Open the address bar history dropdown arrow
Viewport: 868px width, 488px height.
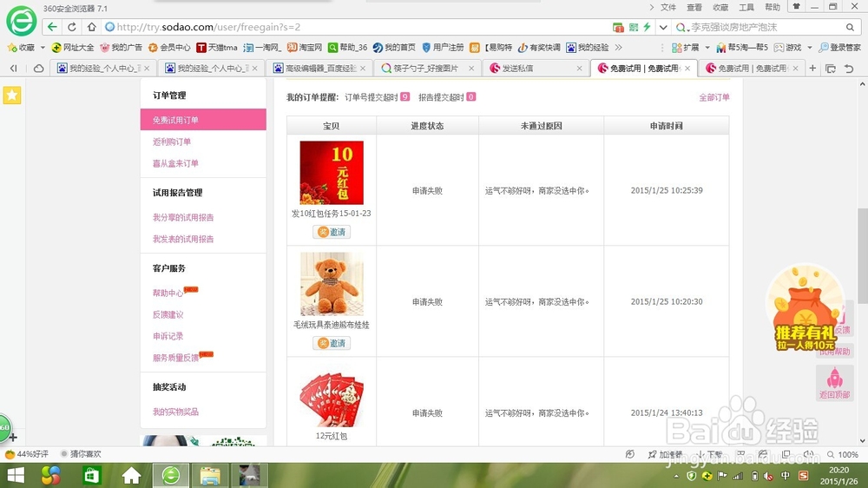click(663, 27)
